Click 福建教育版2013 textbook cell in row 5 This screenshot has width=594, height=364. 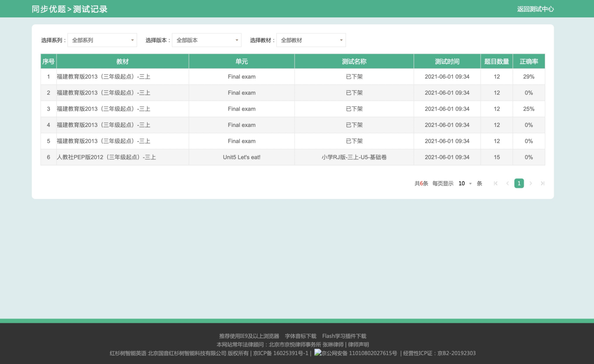[123, 141]
